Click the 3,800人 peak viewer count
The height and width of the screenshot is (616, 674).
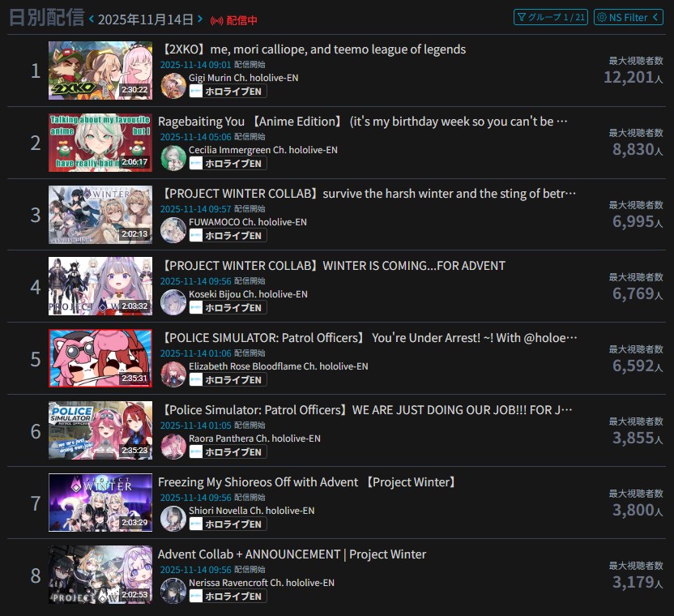tap(638, 510)
